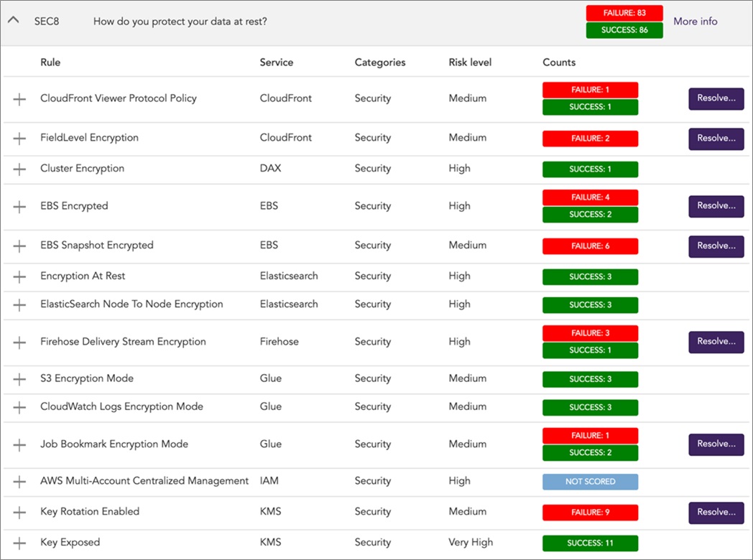Expand Job Bookmark Encryption Mode row

pos(19,445)
